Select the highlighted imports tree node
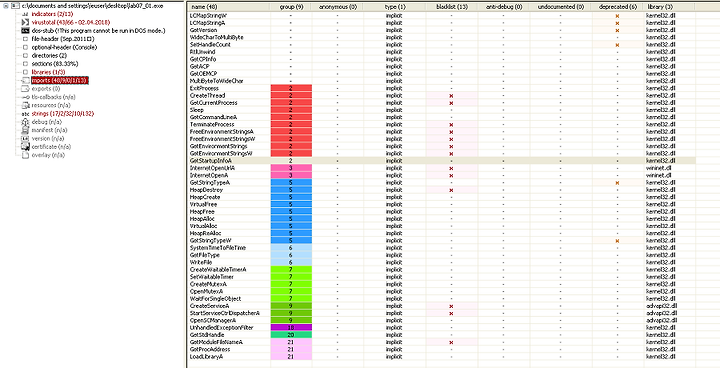This screenshot has width=720, height=368. pos(59,80)
